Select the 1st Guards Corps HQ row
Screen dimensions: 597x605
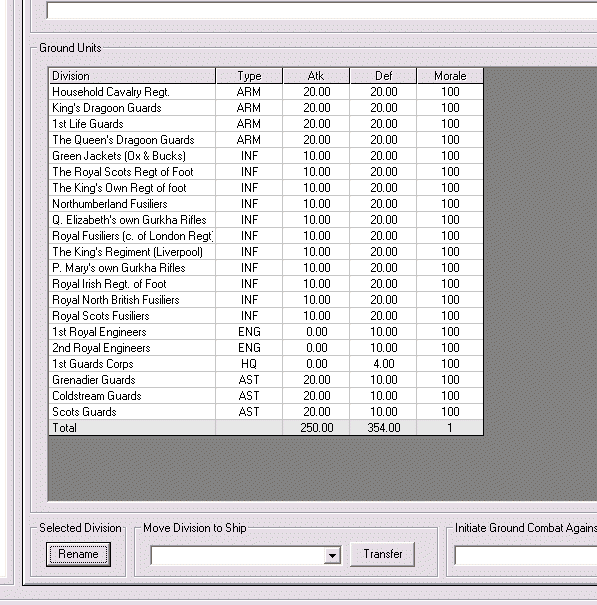click(x=266, y=364)
